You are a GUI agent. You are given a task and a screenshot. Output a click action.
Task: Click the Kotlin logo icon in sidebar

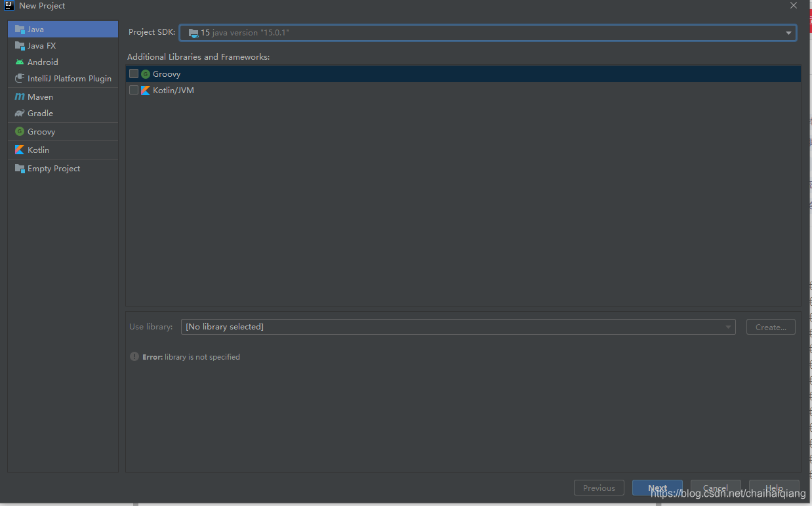point(20,150)
